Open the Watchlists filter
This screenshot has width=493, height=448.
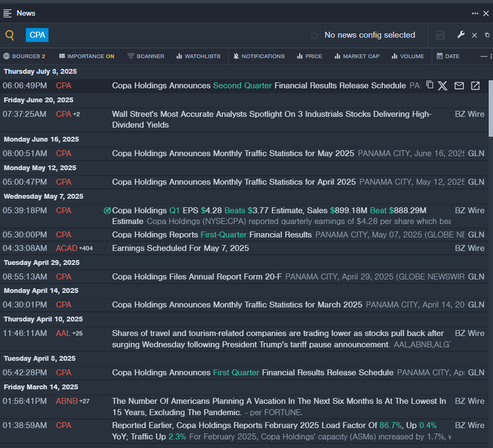(x=199, y=57)
